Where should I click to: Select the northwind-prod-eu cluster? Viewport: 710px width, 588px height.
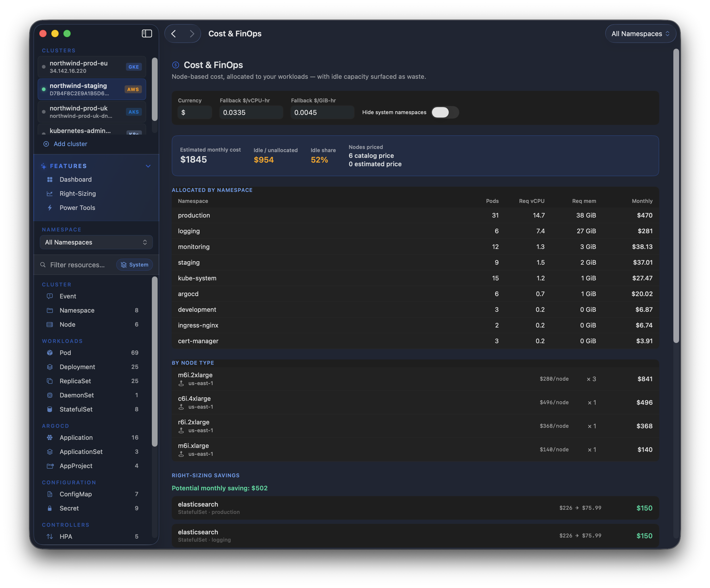click(92, 66)
